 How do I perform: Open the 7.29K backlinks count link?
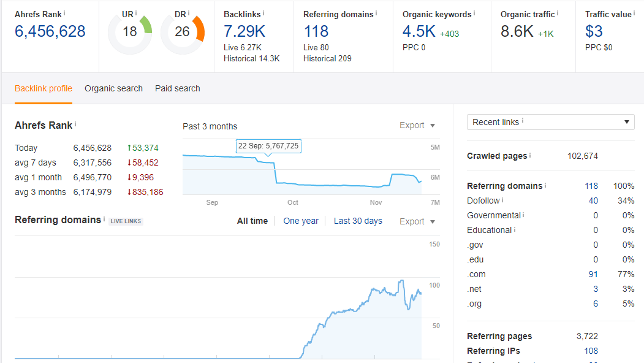point(244,31)
